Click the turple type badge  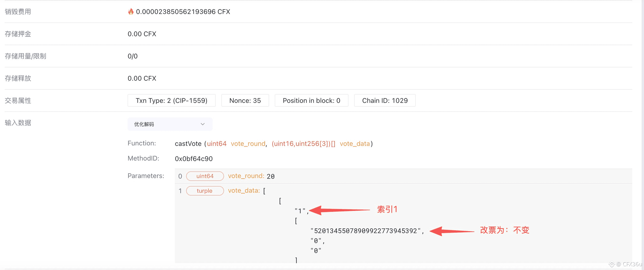click(x=205, y=191)
